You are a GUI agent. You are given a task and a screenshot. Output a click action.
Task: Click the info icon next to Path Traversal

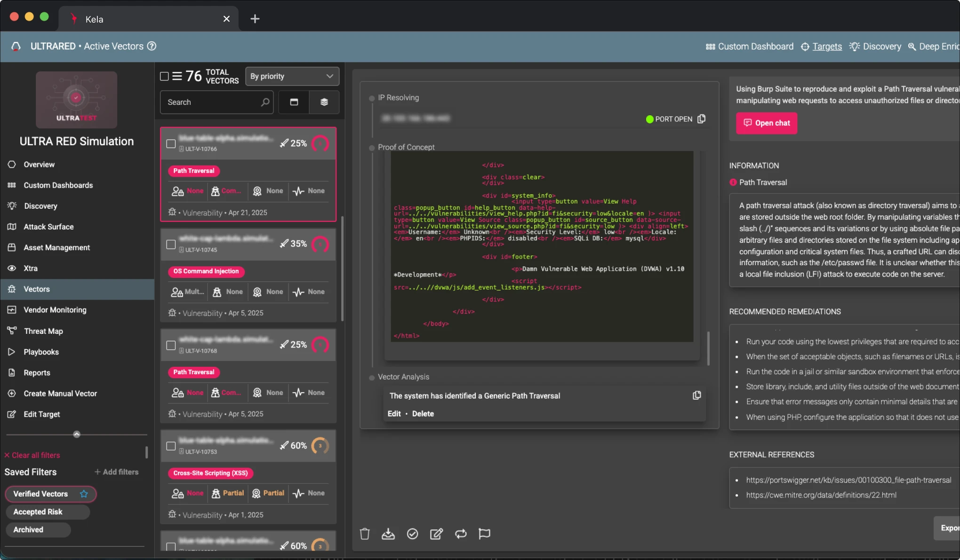(x=733, y=182)
